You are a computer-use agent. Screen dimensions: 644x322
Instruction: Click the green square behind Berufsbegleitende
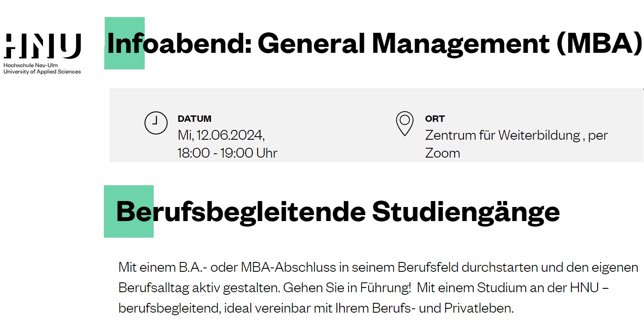[129, 211]
